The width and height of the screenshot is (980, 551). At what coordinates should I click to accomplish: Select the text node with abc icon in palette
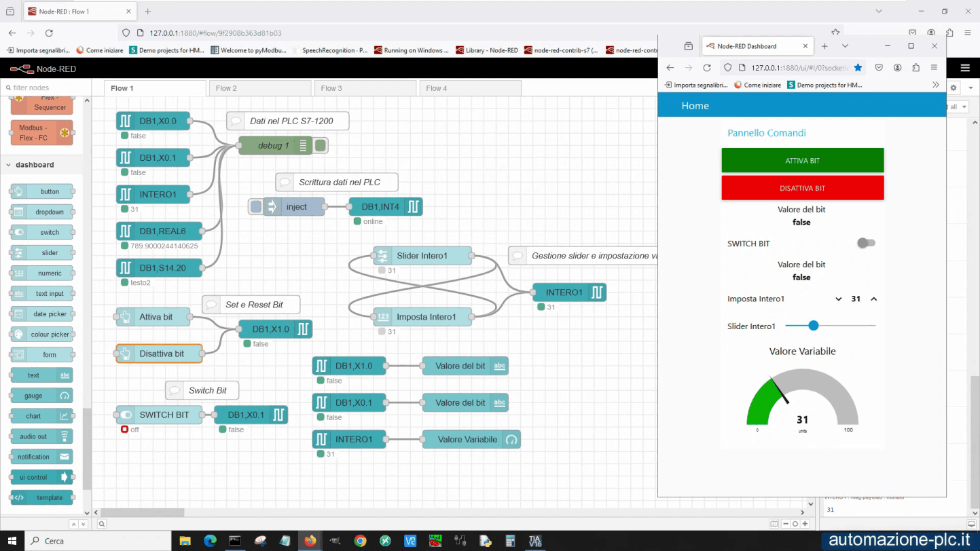tap(42, 375)
